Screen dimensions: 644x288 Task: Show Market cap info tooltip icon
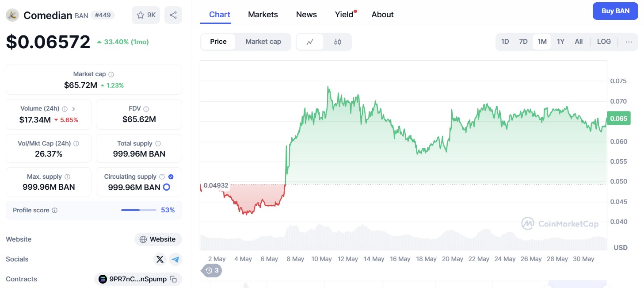[x=111, y=74]
